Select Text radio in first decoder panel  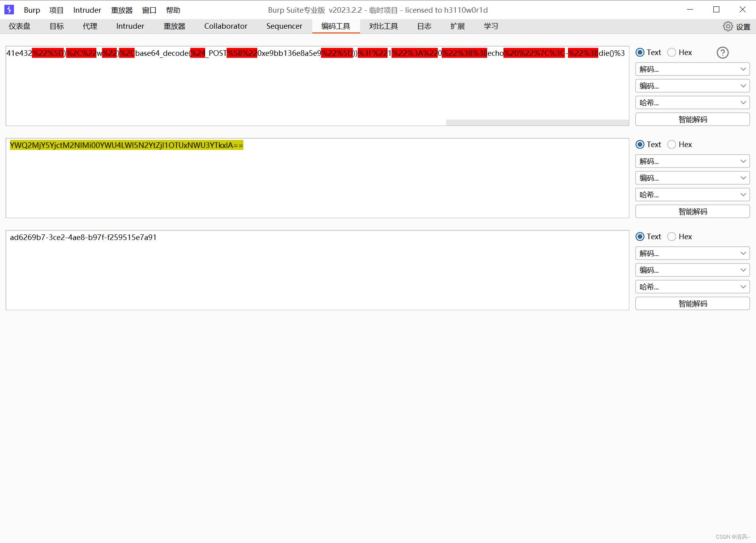pos(640,52)
